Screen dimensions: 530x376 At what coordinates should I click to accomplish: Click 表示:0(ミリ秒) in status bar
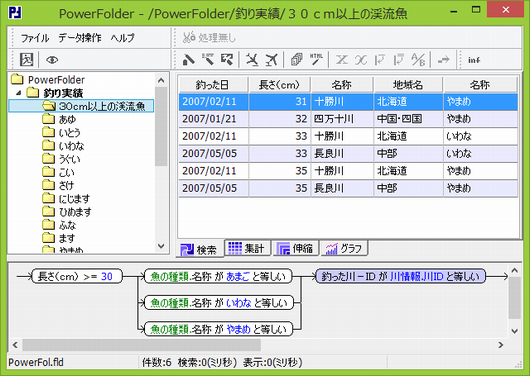pyautogui.click(x=272, y=362)
